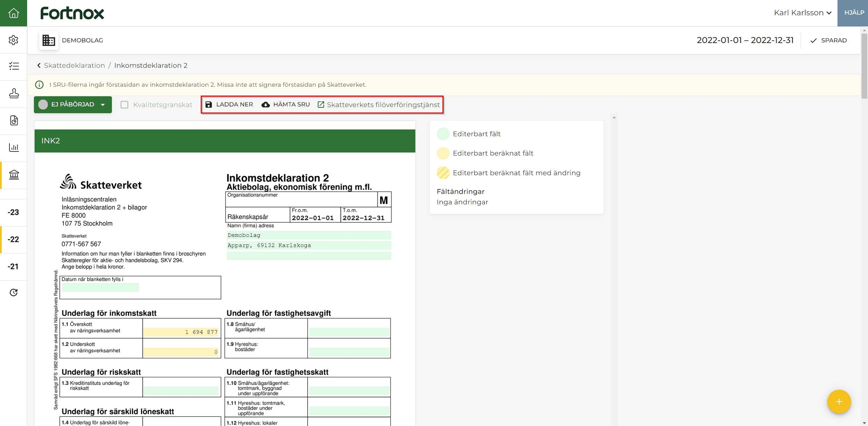Click the empty third address line field
The height and width of the screenshot is (426, 868).
(x=309, y=256)
